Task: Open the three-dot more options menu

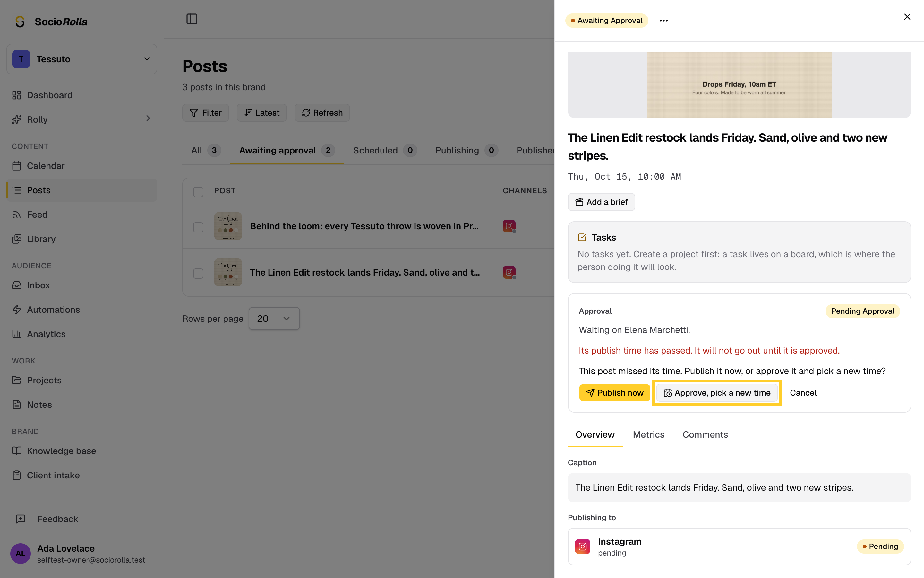Action: 663,21
